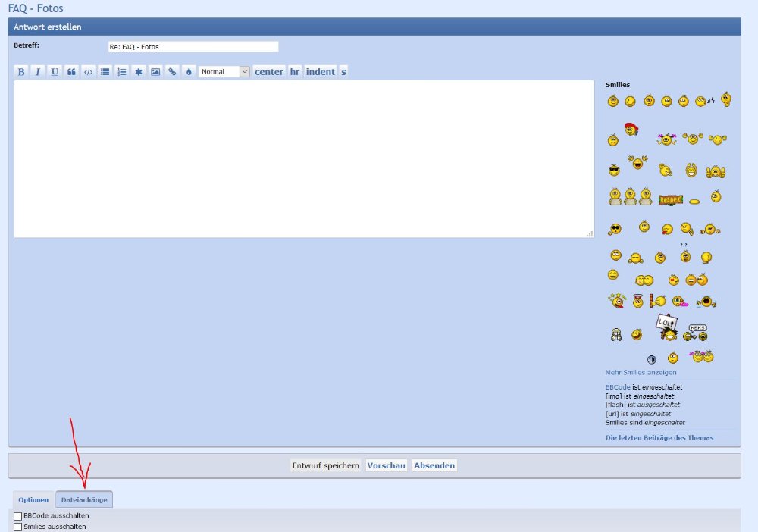Viewport: 758px width, 532px height.
Task: Switch to the Dateianhänge tab
Action: (x=84, y=499)
